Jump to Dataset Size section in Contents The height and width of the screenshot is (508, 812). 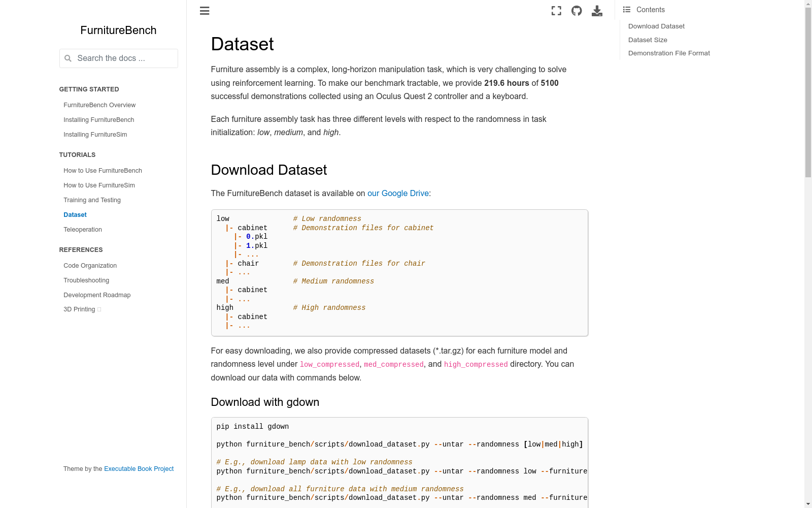tap(648, 40)
